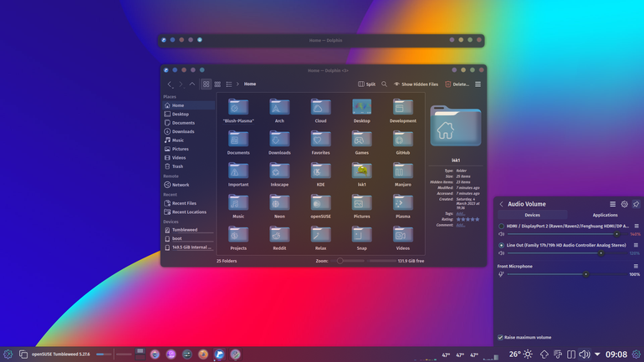Open Front Microphone options menu

(x=636, y=267)
